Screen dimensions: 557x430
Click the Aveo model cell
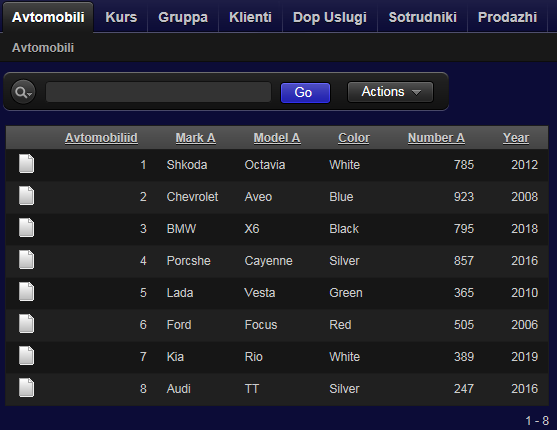coord(258,197)
